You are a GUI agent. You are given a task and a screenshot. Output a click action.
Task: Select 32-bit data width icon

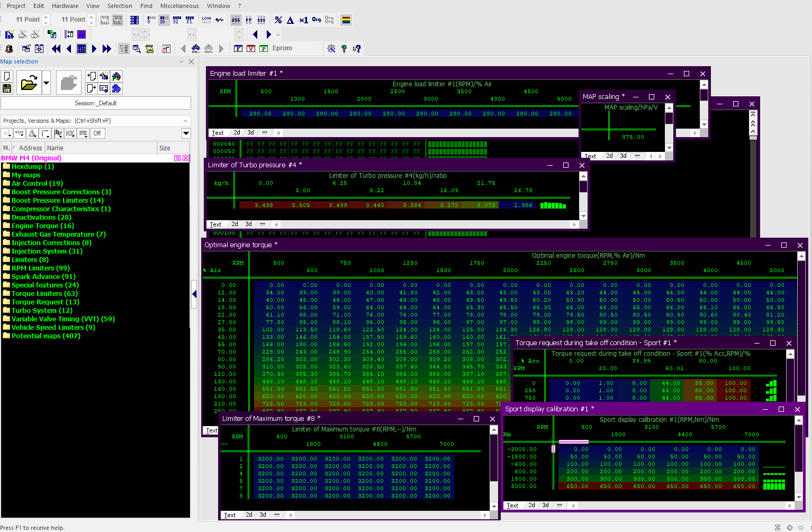[177, 20]
